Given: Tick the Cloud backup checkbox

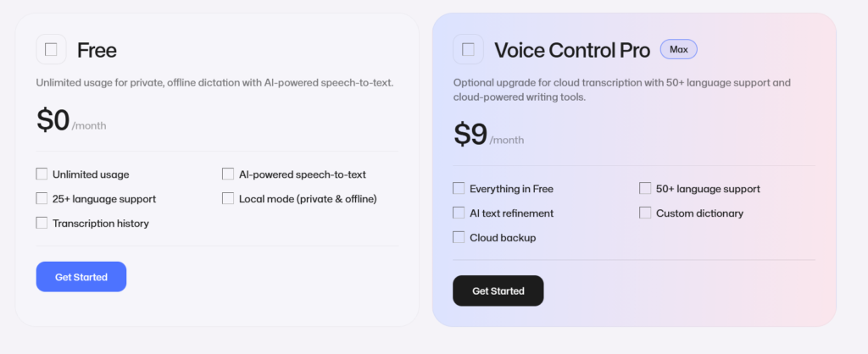Looking at the screenshot, I should tap(459, 237).
